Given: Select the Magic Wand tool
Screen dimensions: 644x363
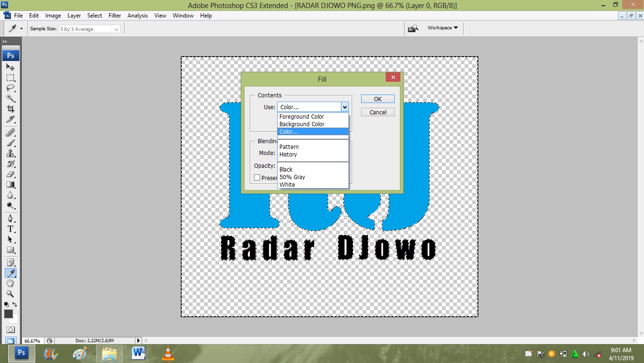Looking at the screenshot, I should [x=10, y=98].
